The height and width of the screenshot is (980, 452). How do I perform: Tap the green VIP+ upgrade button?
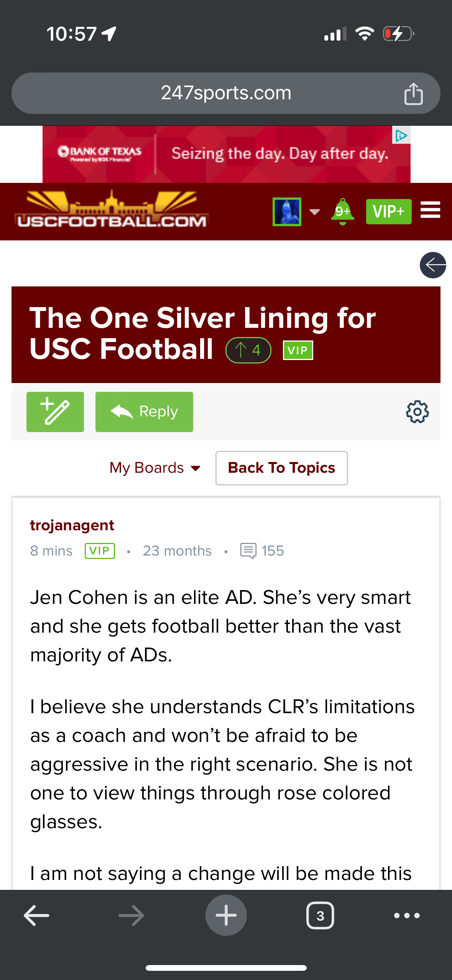click(x=388, y=211)
